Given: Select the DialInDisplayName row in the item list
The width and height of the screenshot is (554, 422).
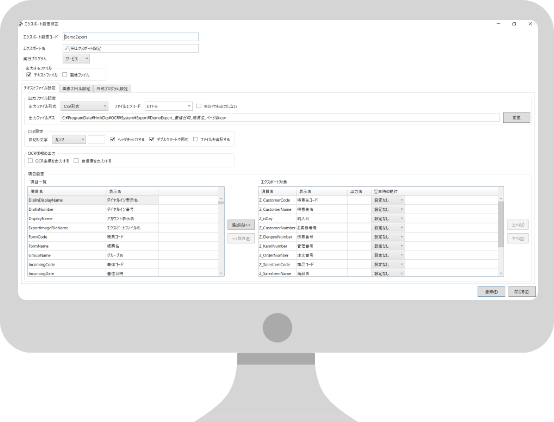Looking at the screenshot, I should (123, 200).
